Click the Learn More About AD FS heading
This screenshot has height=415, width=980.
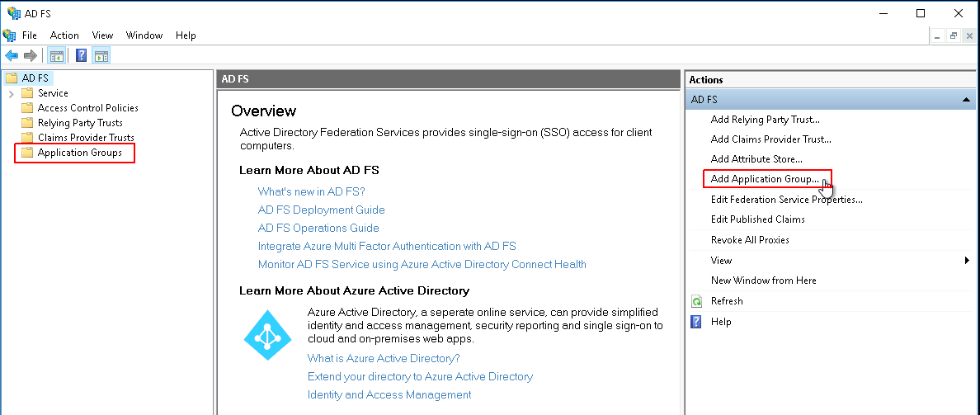(309, 170)
